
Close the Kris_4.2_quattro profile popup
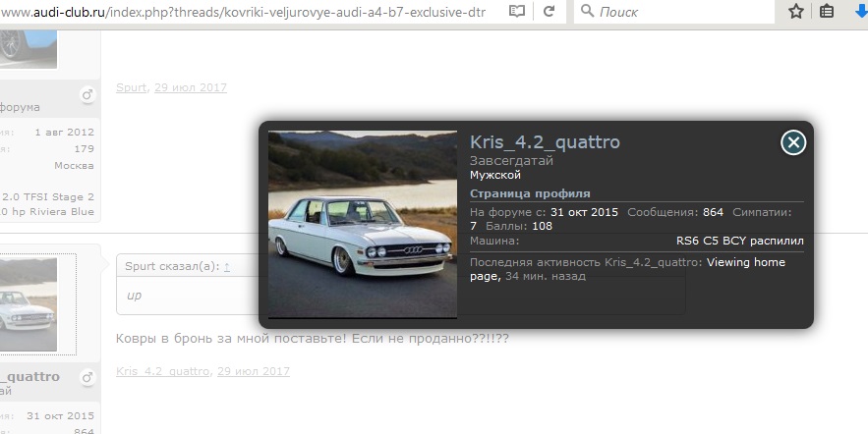click(x=793, y=142)
